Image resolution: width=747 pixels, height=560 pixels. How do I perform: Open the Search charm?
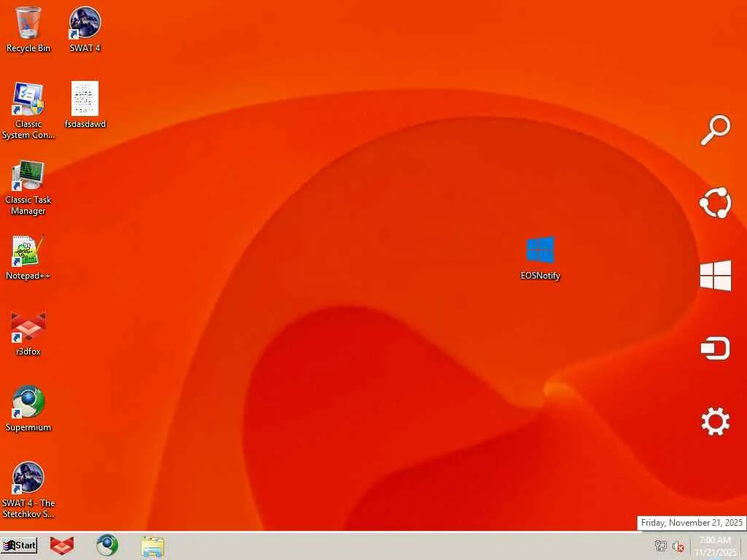pyautogui.click(x=716, y=130)
